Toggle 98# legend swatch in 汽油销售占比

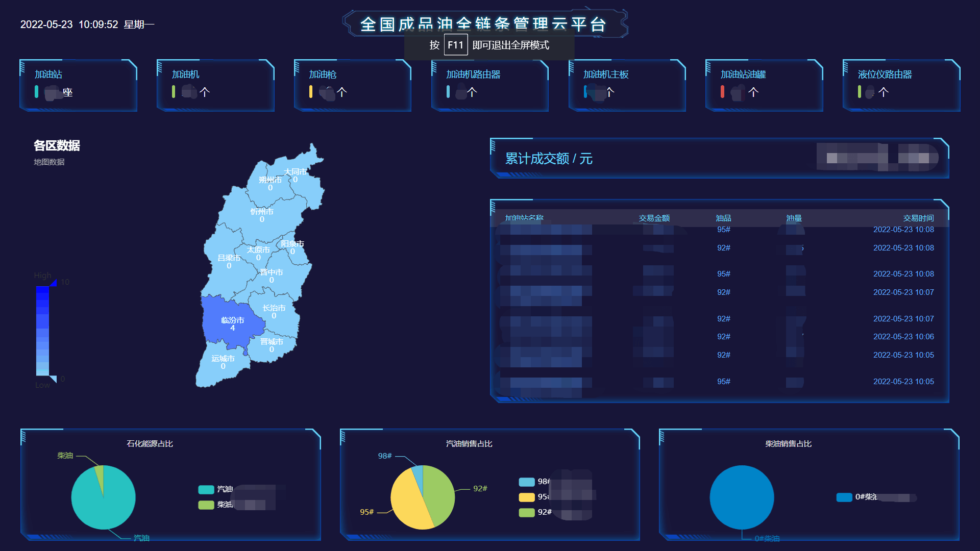click(526, 482)
